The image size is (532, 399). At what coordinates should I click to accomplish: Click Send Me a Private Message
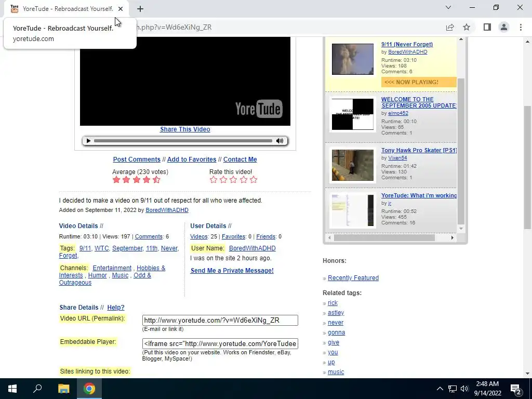click(x=232, y=270)
